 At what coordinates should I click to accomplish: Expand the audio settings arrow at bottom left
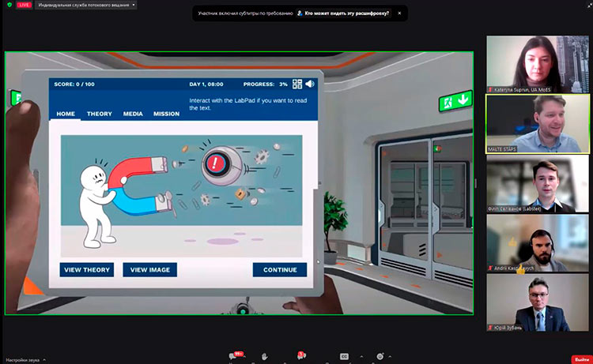point(44,359)
